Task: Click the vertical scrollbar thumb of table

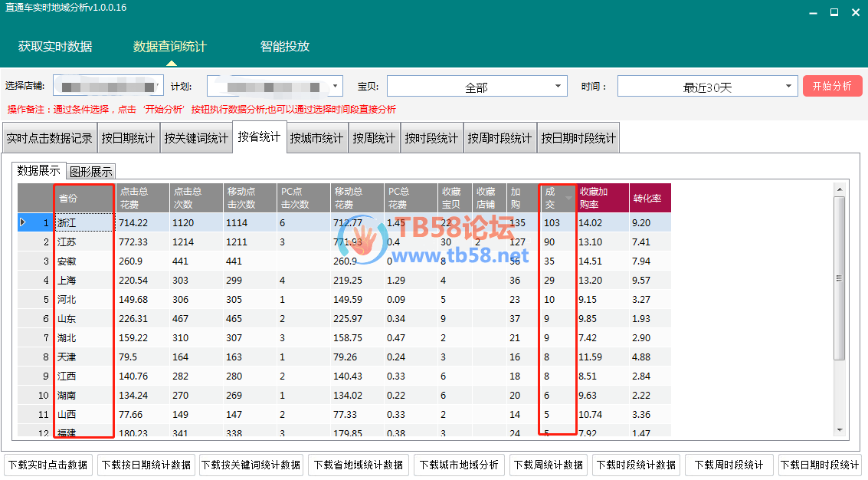Action: coord(840,278)
